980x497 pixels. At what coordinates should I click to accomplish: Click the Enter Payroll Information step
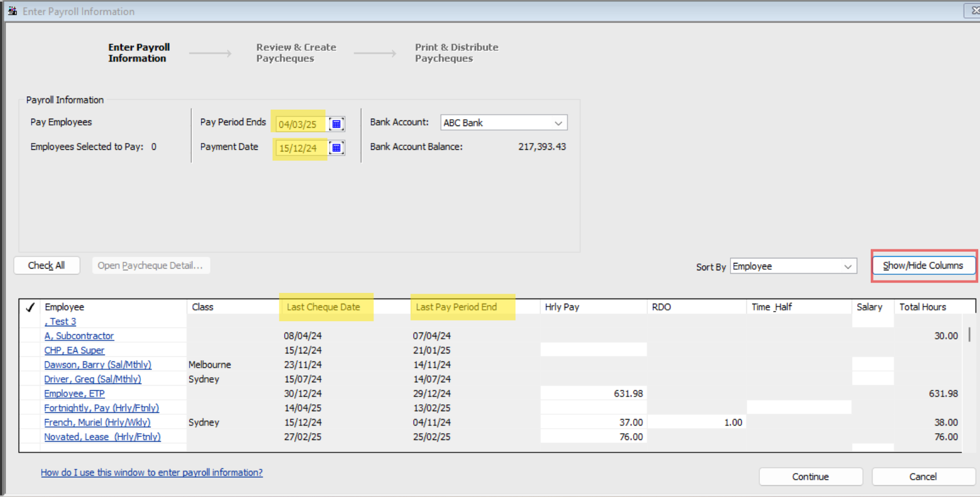tap(139, 53)
